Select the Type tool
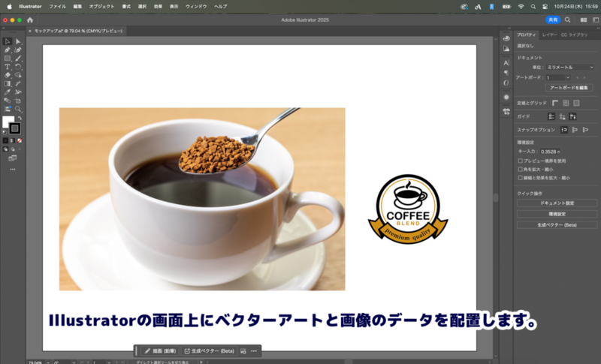The height and width of the screenshot is (364, 601). 8,67
